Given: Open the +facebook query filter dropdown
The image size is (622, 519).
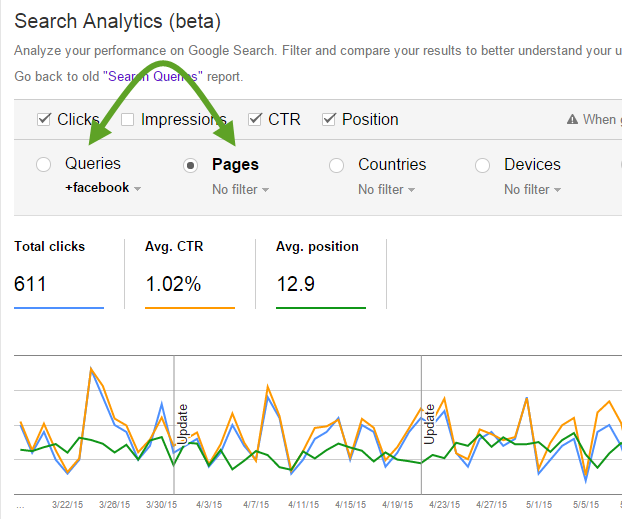Looking at the screenshot, I should (x=103, y=188).
